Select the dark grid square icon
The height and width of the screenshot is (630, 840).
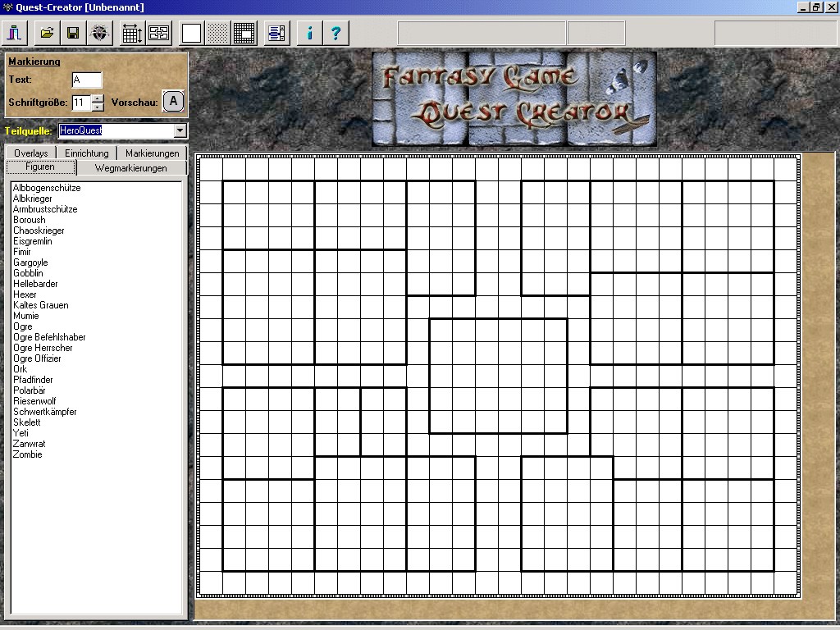244,33
